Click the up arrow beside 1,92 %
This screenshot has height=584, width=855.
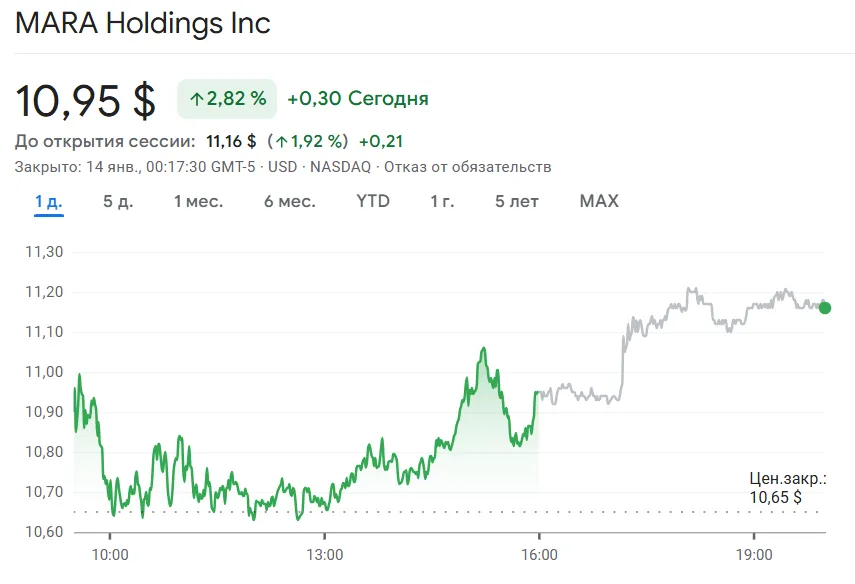pos(282,141)
